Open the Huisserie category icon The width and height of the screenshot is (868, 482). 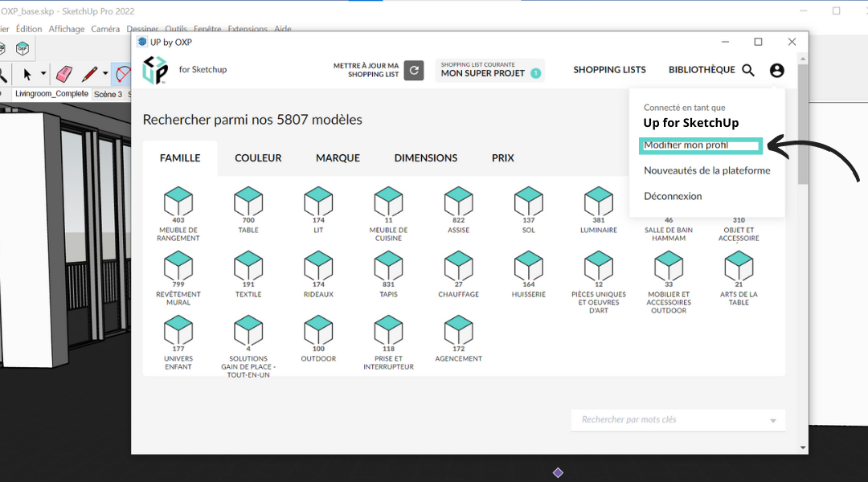529,266
